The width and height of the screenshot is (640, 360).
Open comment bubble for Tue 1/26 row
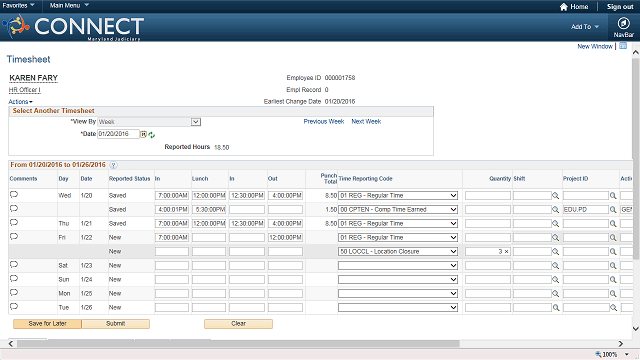14,307
